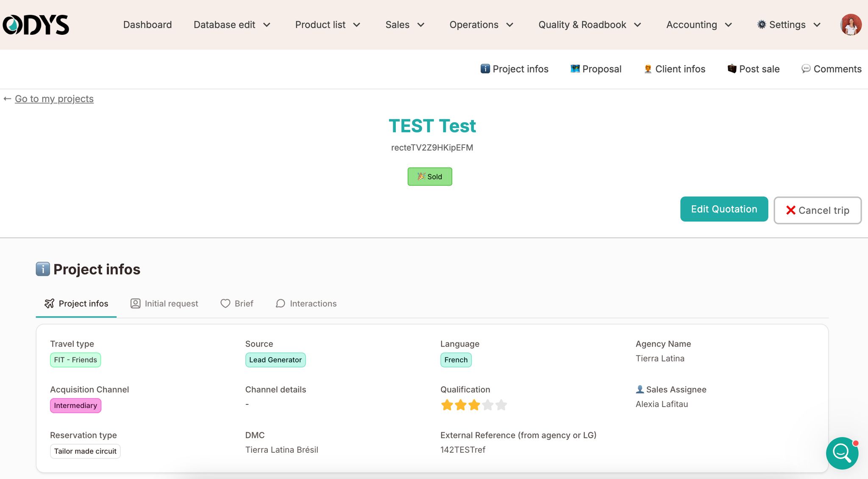The image size is (868, 479).
Task: Click the TEST Test project title
Action: [432, 126]
